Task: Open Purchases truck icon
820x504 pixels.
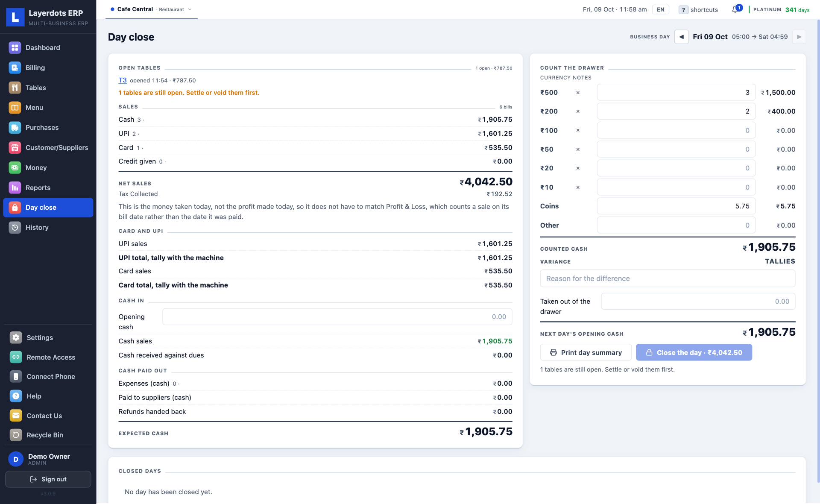Action: click(15, 127)
